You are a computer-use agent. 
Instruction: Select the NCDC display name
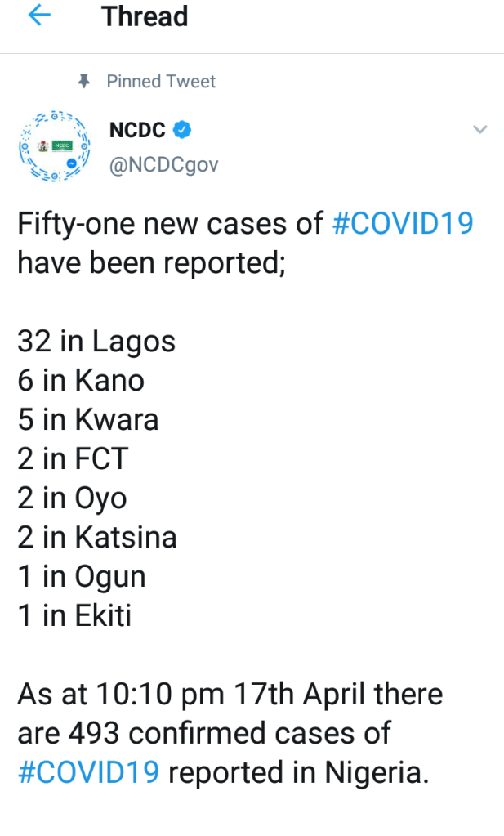click(137, 130)
